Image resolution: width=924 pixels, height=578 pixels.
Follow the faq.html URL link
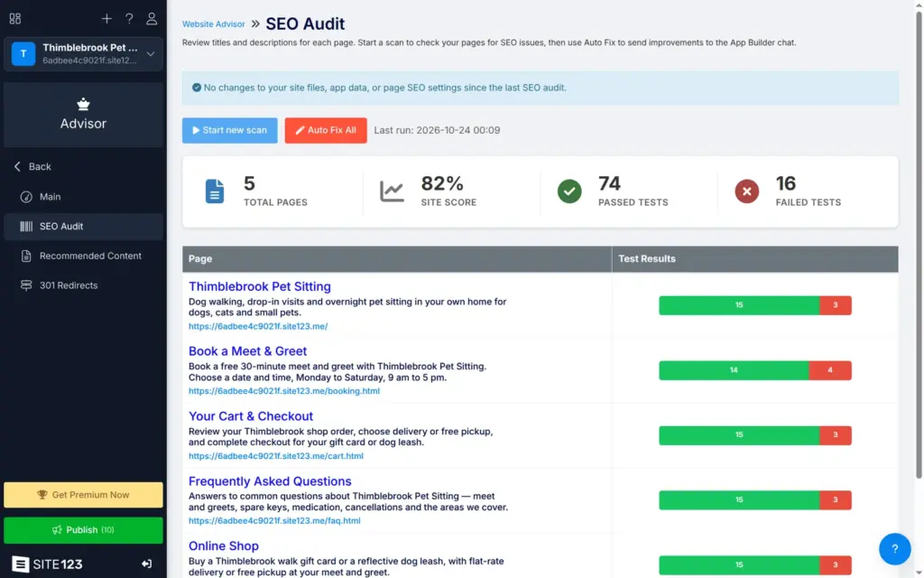(x=274, y=521)
